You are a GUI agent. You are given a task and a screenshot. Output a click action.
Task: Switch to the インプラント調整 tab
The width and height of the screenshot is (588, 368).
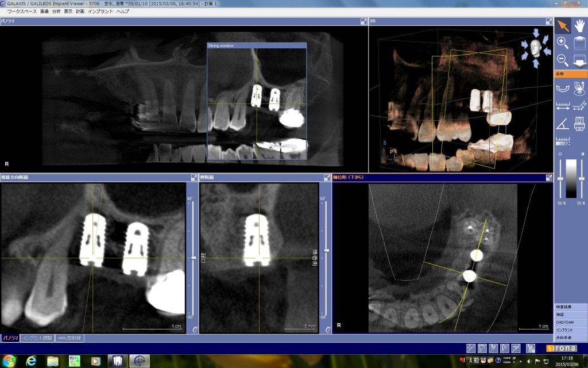(x=37, y=338)
